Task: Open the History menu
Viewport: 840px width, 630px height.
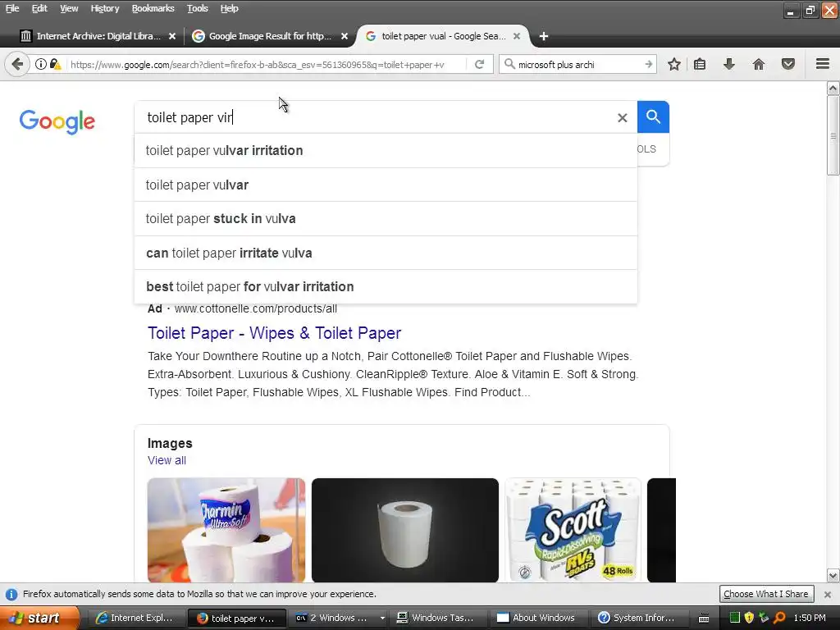Action: tap(104, 8)
